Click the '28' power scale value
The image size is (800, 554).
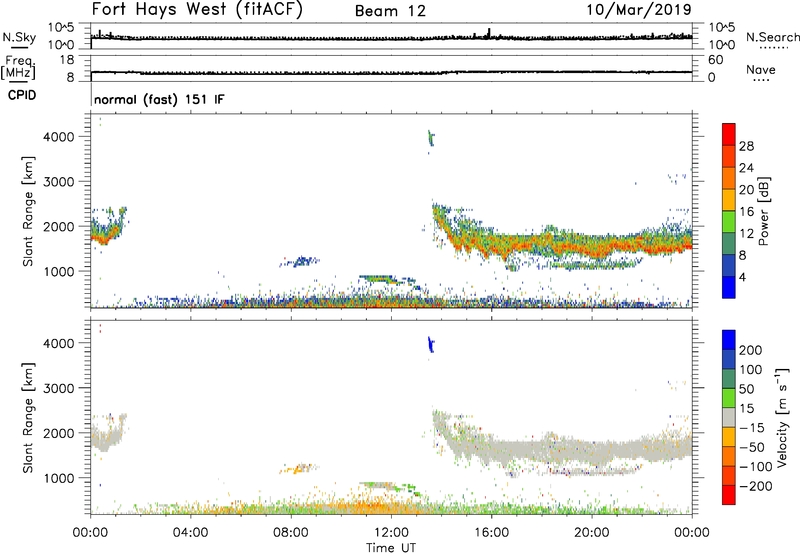(x=746, y=146)
